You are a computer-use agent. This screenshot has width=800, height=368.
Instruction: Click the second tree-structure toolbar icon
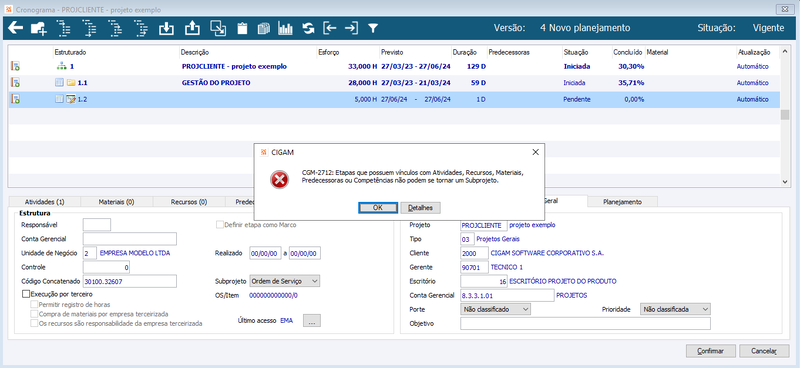pyautogui.click(x=89, y=28)
